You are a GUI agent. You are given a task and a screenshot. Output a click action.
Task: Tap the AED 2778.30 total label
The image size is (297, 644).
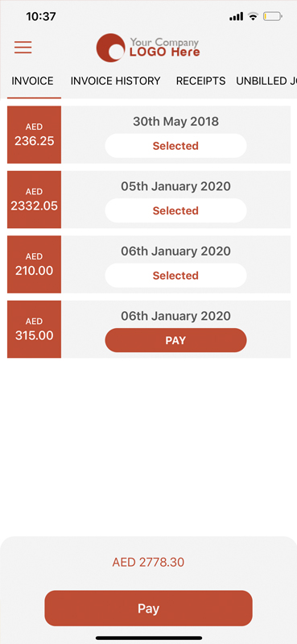coord(148,563)
